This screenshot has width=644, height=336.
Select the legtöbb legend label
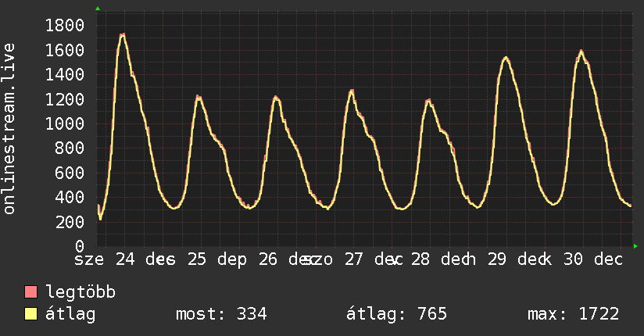point(80,292)
